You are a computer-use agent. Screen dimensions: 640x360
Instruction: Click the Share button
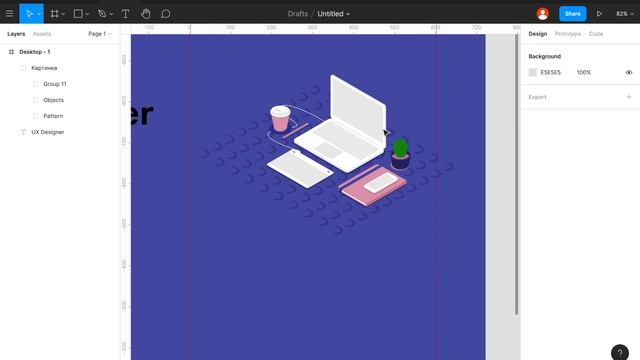pos(572,13)
